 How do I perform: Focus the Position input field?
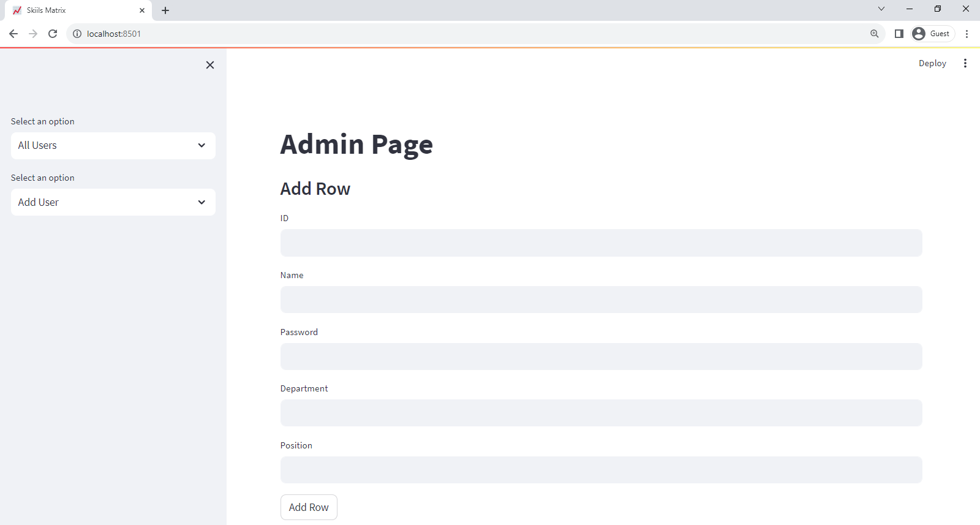(601, 470)
